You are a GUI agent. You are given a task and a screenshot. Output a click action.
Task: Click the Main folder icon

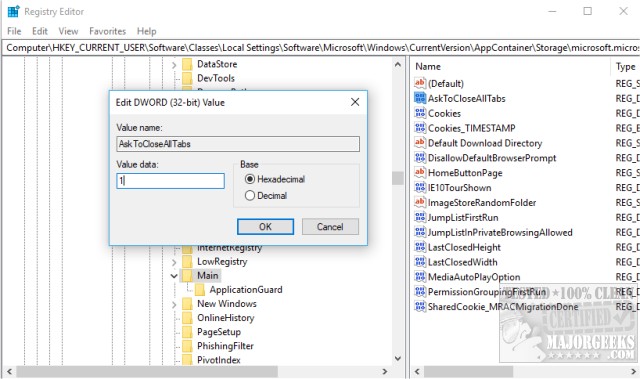click(x=187, y=276)
